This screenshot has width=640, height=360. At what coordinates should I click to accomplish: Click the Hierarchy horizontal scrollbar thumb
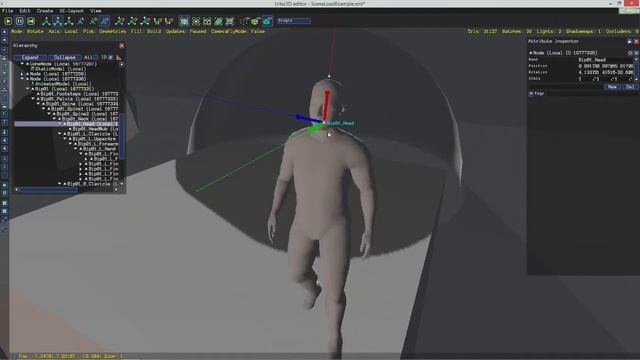tap(49, 190)
